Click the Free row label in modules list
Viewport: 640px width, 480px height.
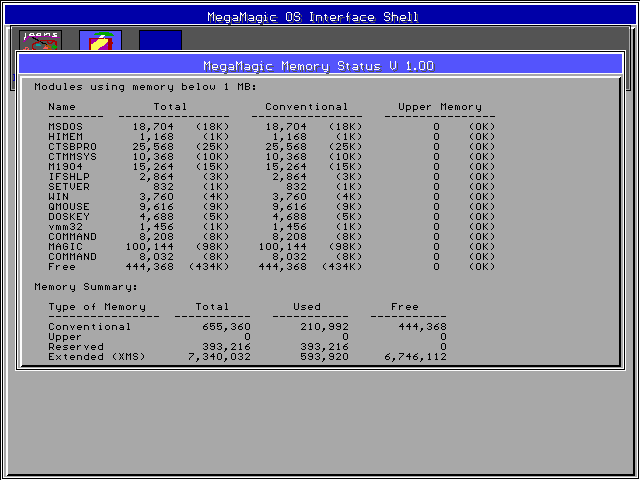click(x=62, y=267)
